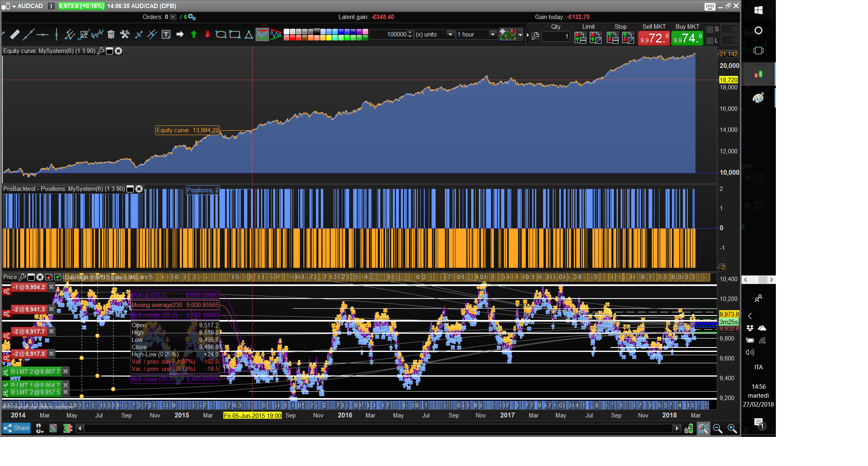Click the trash delete objects icon
Screen dimensions: 868x466
(111, 35)
